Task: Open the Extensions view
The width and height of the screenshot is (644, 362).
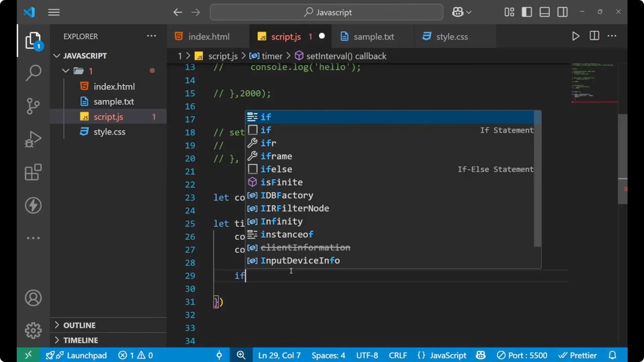Action: 33,172
